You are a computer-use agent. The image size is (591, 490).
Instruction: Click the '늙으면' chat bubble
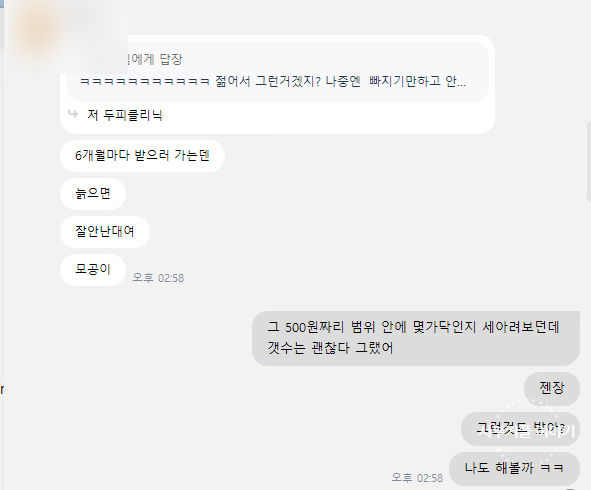93,194
